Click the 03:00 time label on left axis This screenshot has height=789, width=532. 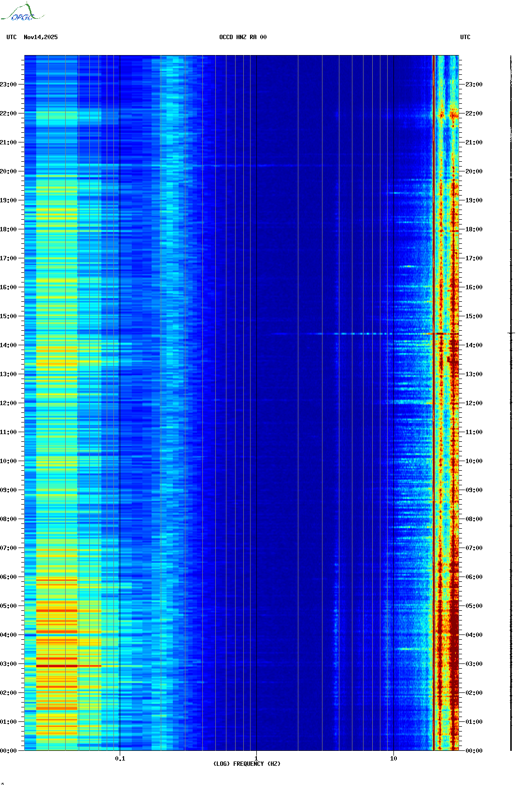click(x=8, y=664)
